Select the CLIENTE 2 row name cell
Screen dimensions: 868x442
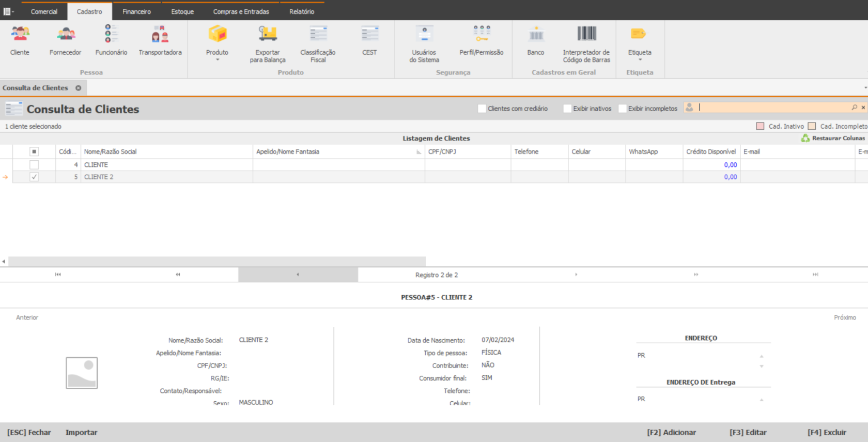coord(167,177)
